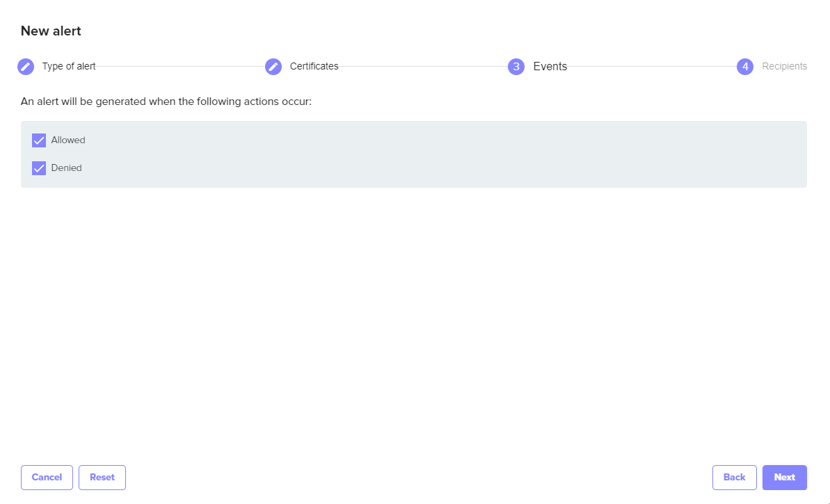The image size is (830, 504).
Task: Click the Denied label text
Action: (x=66, y=168)
